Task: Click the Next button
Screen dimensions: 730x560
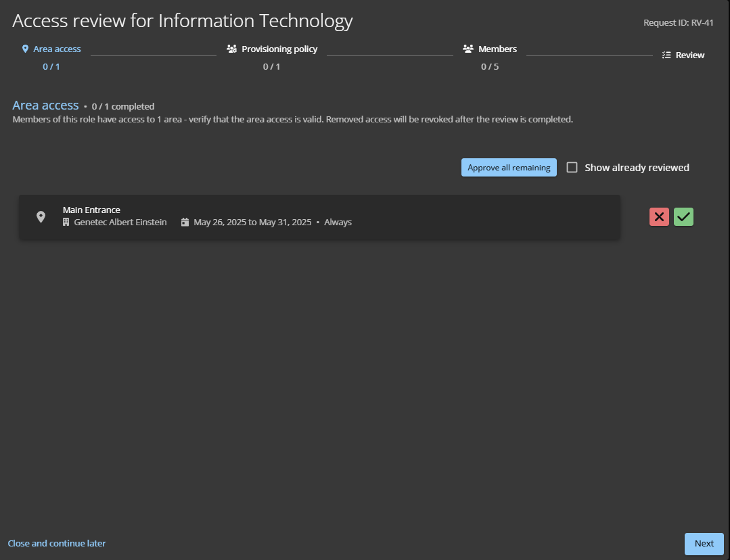Action: point(704,544)
